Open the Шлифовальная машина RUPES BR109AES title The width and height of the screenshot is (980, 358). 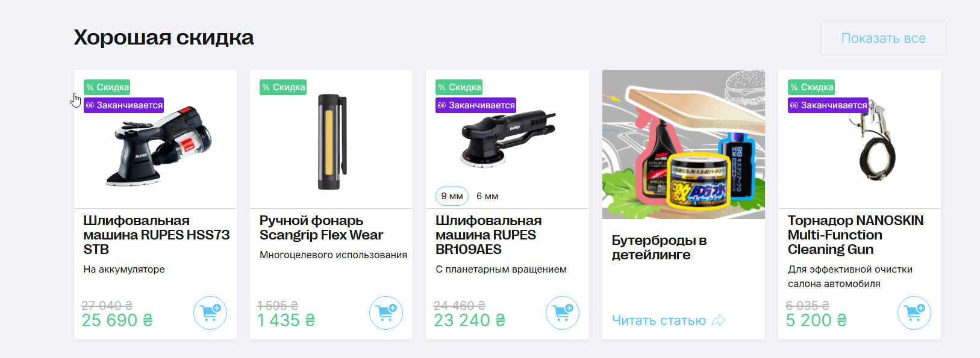(488, 235)
